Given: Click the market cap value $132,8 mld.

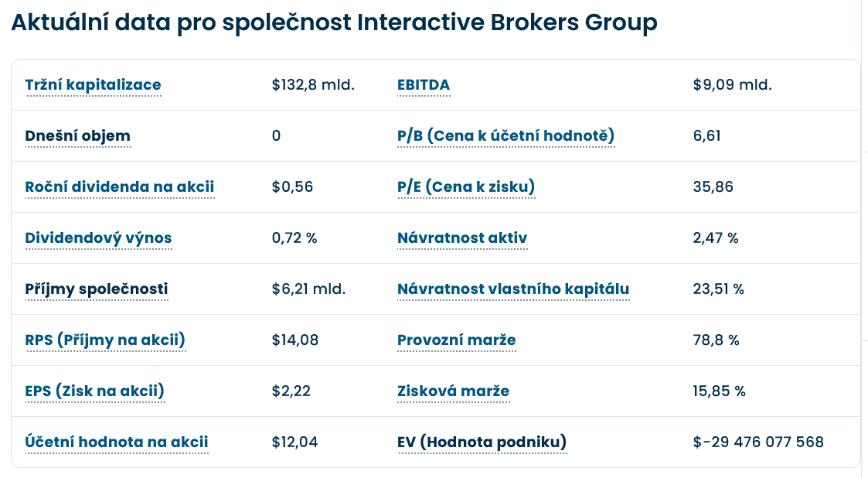Looking at the screenshot, I should pyautogui.click(x=313, y=85).
